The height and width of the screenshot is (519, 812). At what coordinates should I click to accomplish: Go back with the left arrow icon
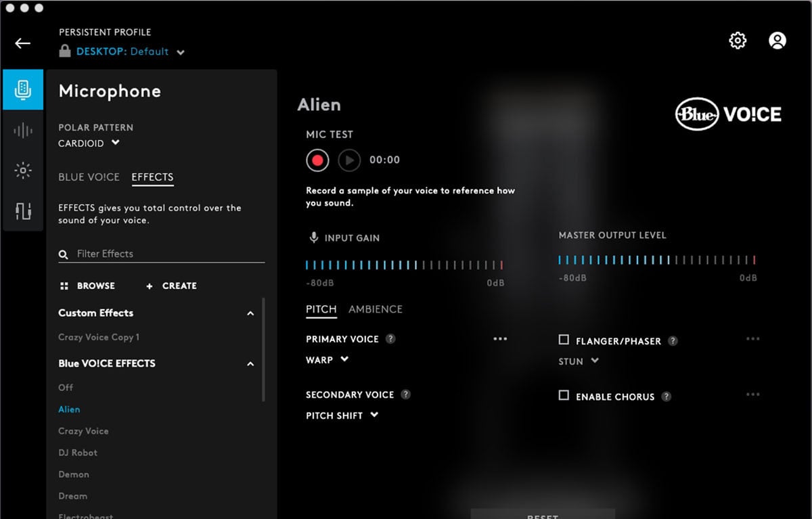tap(22, 43)
